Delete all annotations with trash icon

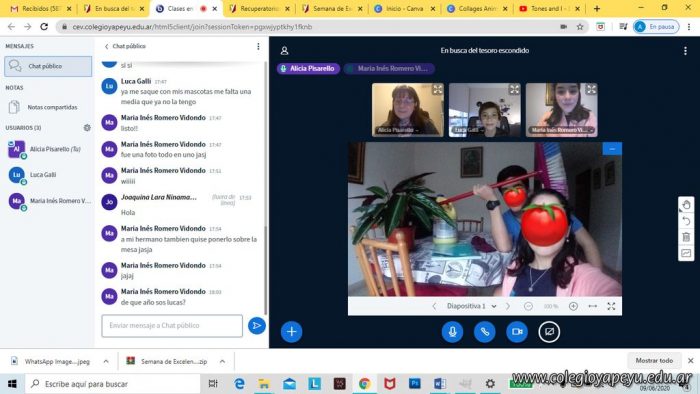pyautogui.click(x=686, y=237)
